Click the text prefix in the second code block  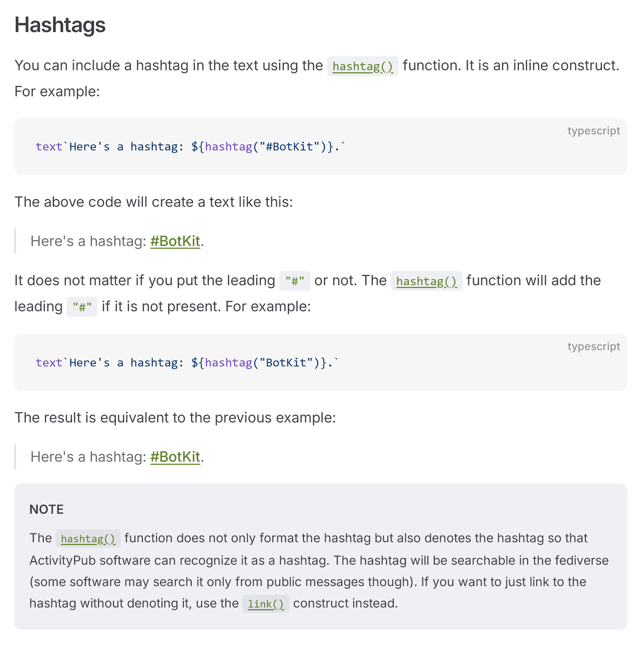(49, 363)
